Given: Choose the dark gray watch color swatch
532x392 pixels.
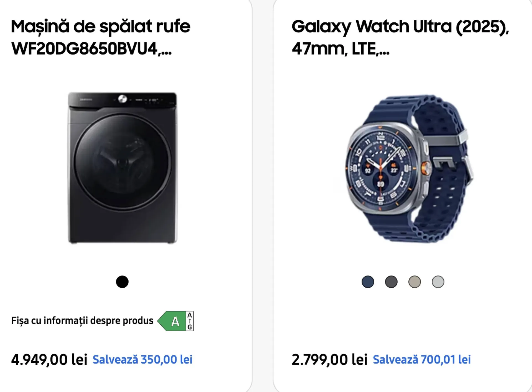Looking at the screenshot, I should click(391, 282).
